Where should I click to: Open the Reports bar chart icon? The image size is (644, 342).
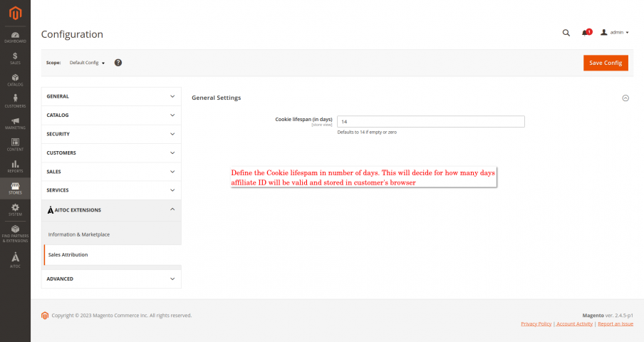[15, 167]
